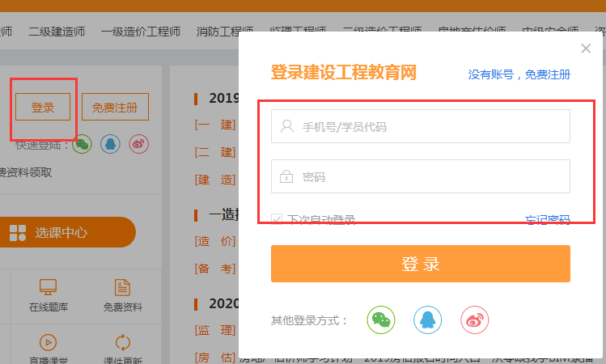This screenshot has height=364, width=606.
Task: Click the 密码 password field
Action: pyautogui.click(x=421, y=176)
